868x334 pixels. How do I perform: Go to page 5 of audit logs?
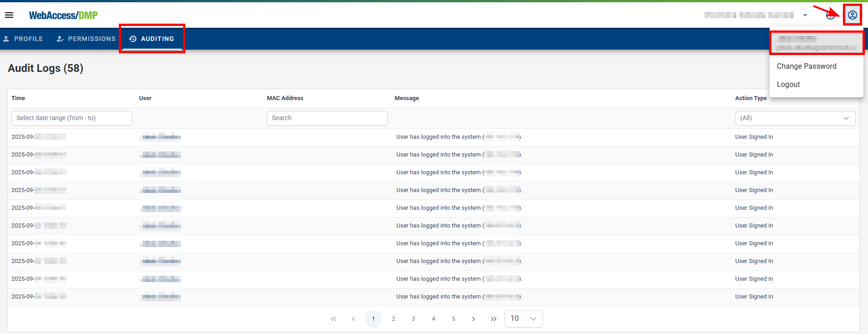pyautogui.click(x=454, y=319)
